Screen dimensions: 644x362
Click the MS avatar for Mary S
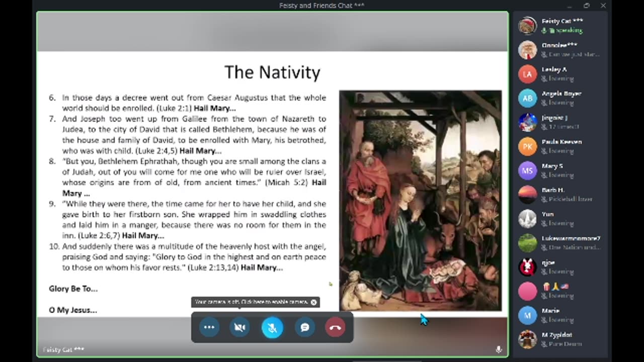(x=527, y=170)
